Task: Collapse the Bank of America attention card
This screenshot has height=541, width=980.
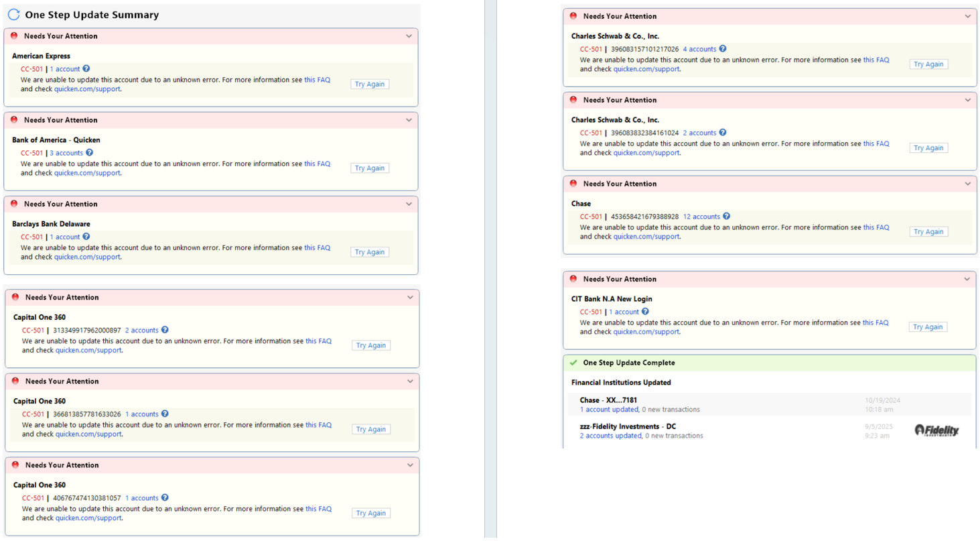Action: [409, 120]
